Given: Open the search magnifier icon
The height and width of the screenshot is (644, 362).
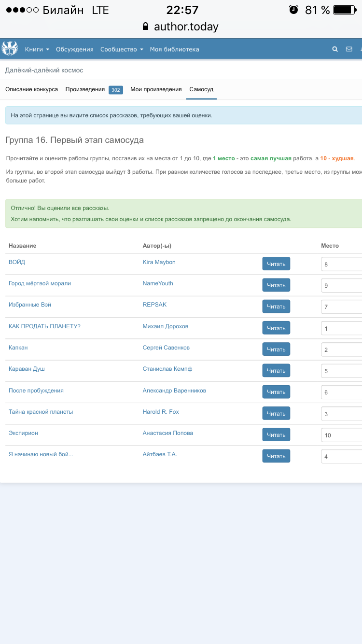Looking at the screenshot, I should 335,49.
